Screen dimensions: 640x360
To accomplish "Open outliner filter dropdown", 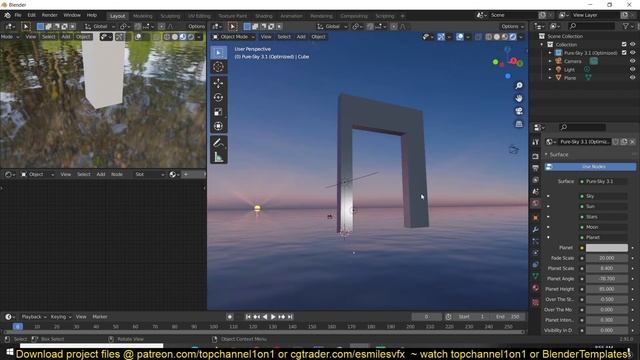I will tap(627, 26).
